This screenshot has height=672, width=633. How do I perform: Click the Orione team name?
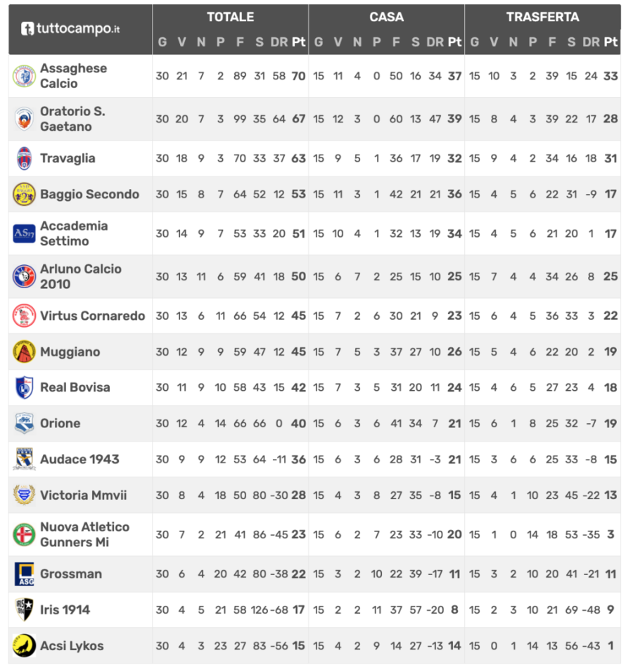pos(60,423)
